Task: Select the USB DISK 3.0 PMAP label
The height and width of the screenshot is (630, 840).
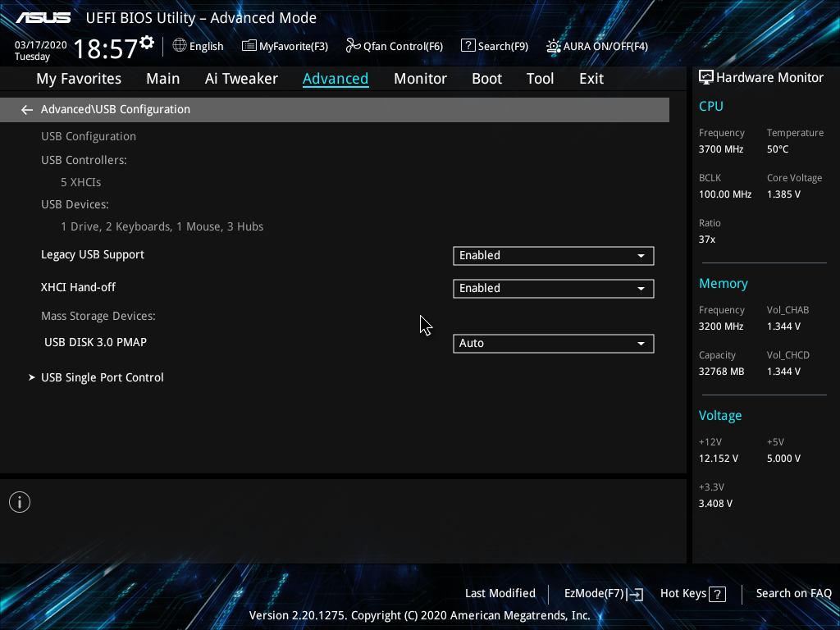Action: pyautogui.click(x=95, y=342)
